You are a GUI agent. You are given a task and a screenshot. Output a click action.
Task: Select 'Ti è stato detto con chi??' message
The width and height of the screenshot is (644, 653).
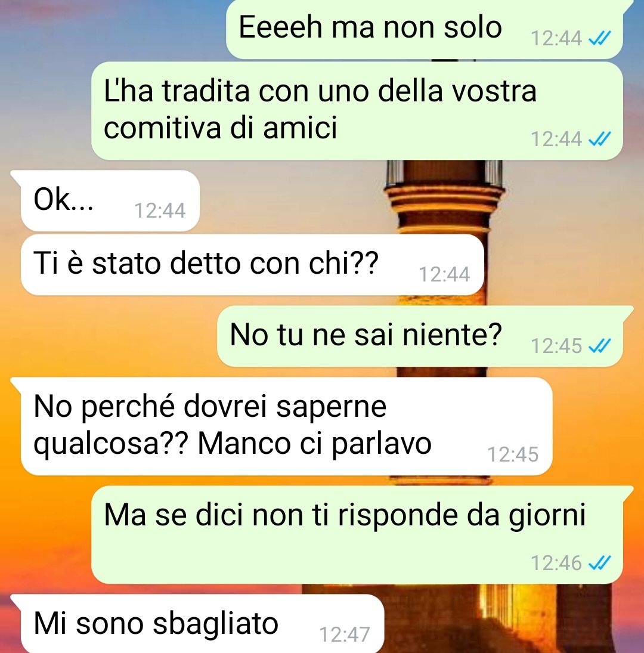[252, 265]
